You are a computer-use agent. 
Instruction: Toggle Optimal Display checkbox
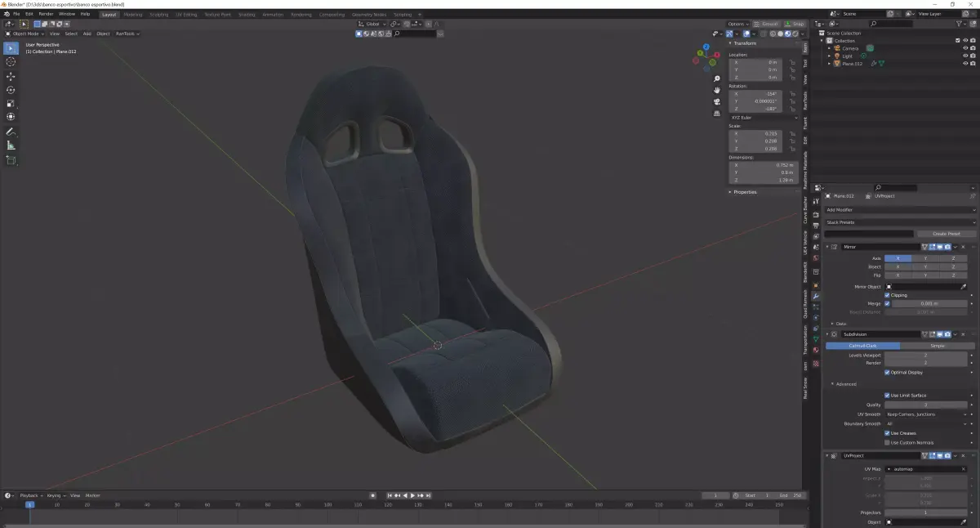pos(888,372)
